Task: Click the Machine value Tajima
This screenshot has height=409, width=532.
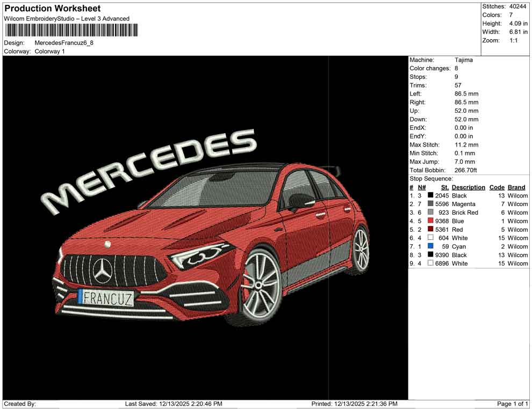Action: 465,60
